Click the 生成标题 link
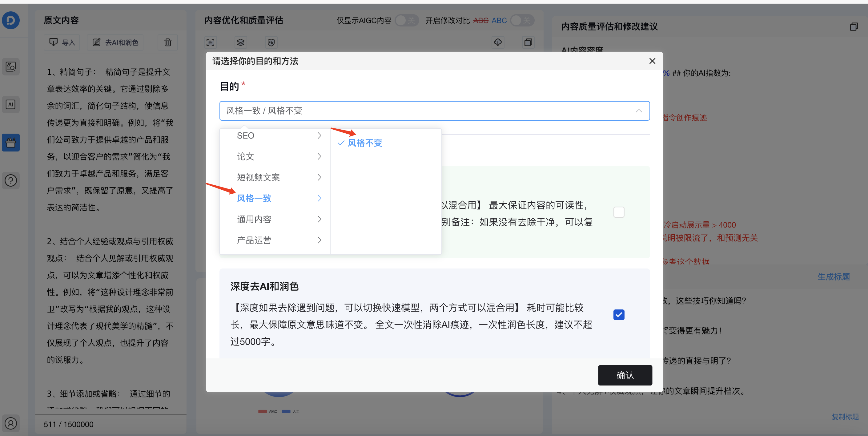This screenshot has height=436, width=868. click(x=834, y=277)
